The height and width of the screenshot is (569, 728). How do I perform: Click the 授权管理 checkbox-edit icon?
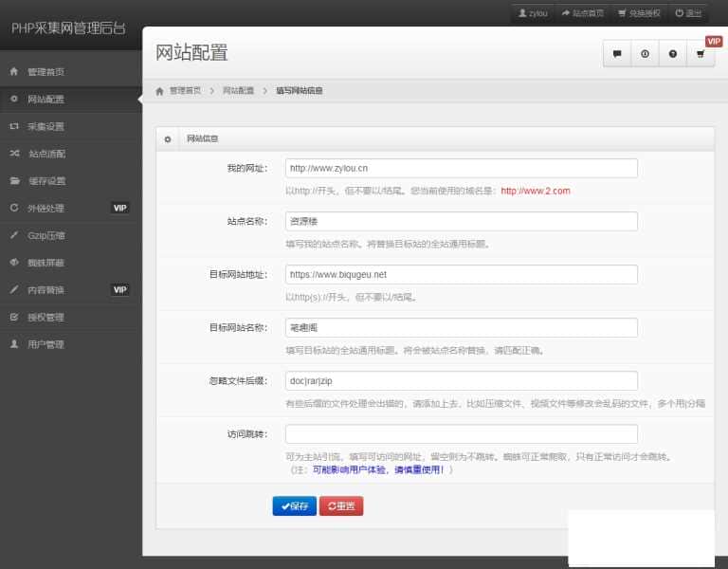(14, 317)
